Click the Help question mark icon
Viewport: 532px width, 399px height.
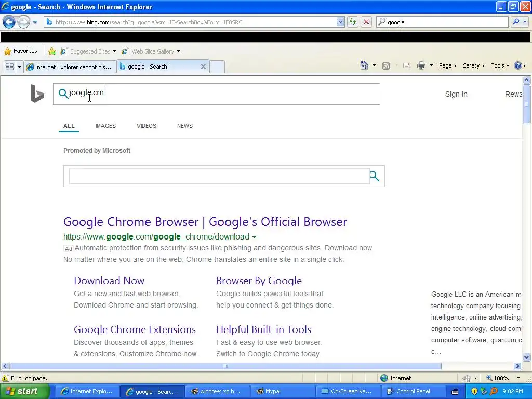[x=518, y=65]
